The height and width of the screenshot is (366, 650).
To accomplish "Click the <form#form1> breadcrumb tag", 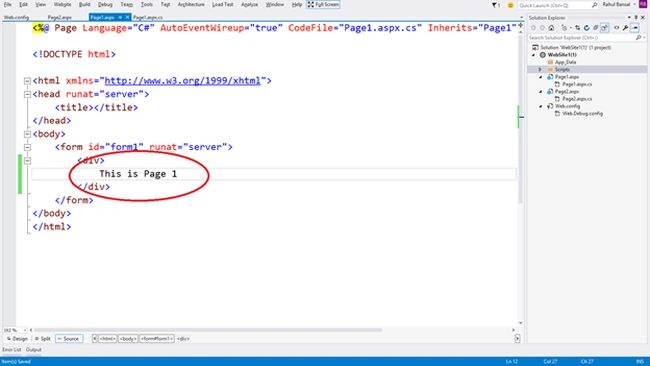I will 157,339.
